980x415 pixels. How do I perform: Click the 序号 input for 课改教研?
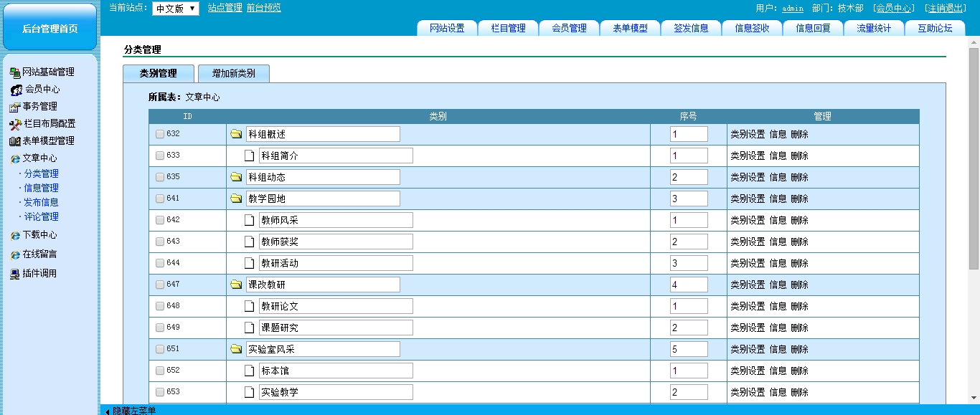(x=689, y=285)
